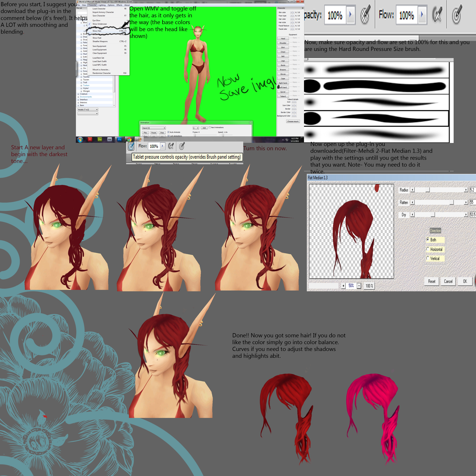Image resolution: width=476 pixels, height=476 pixels.
Task: Click OK in Flat Median dialog
Action: 465,281
